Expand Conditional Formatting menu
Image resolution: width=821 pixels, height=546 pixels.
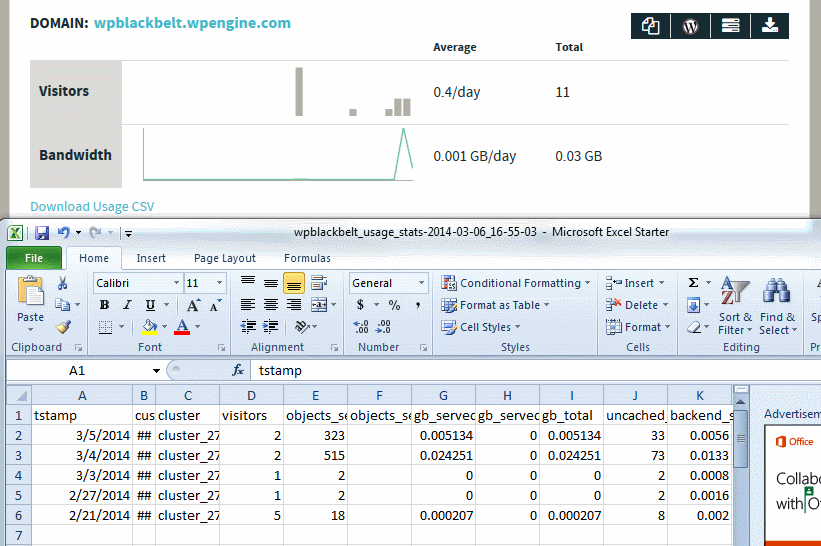pyautogui.click(x=516, y=283)
